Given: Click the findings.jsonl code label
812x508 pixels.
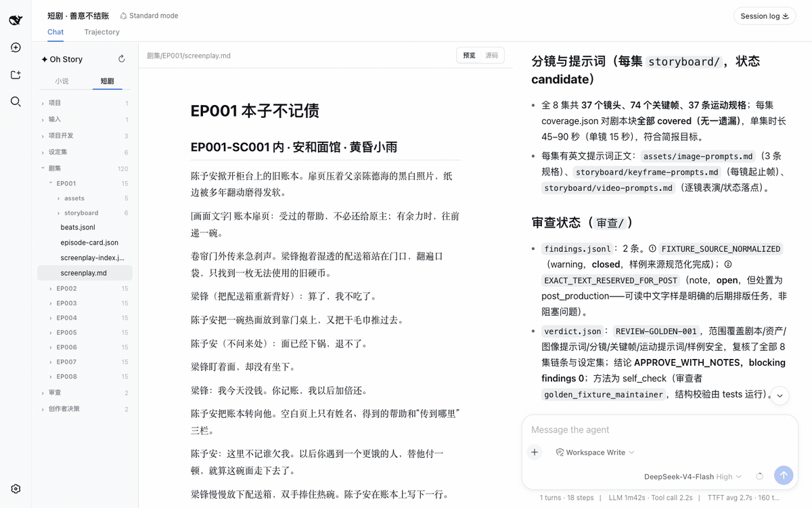Looking at the screenshot, I should 577,249.
